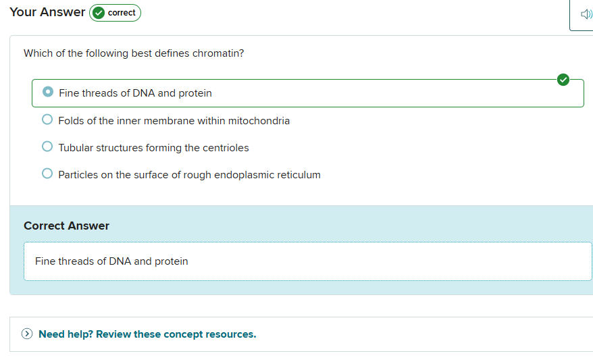Click the speaker audio icon
The image size is (593, 364).
pos(586,14)
